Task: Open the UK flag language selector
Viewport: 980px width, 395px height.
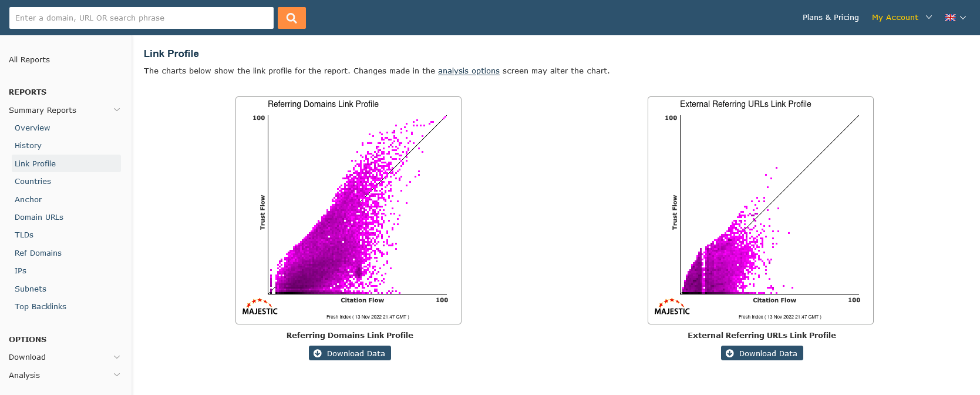Action: click(955, 18)
